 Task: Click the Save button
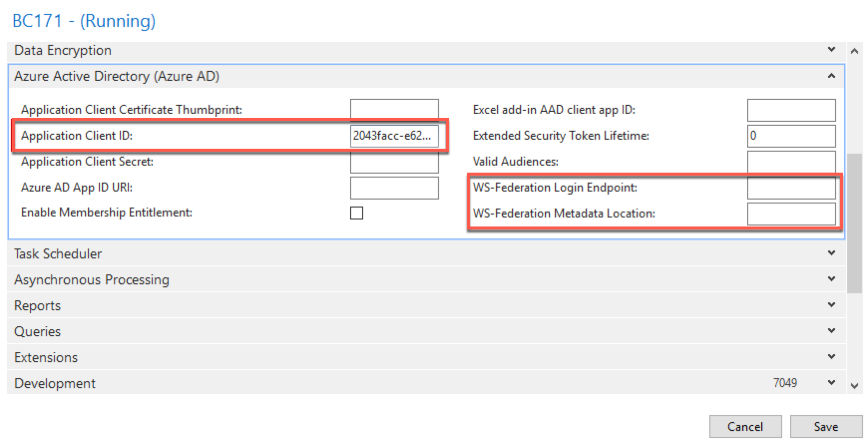pyautogui.click(x=826, y=427)
